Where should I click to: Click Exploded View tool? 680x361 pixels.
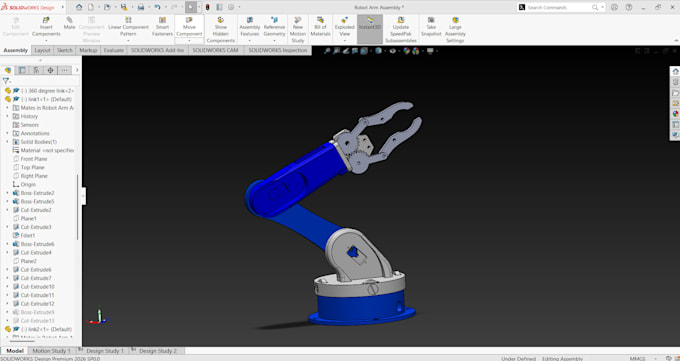344,27
